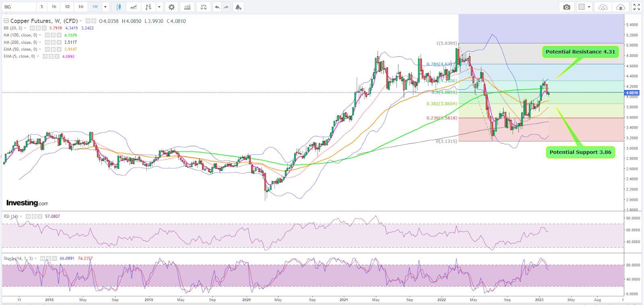Open the indicators menu
Image resolution: width=644 pixels, height=305 pixels.
tap(187, 7)
